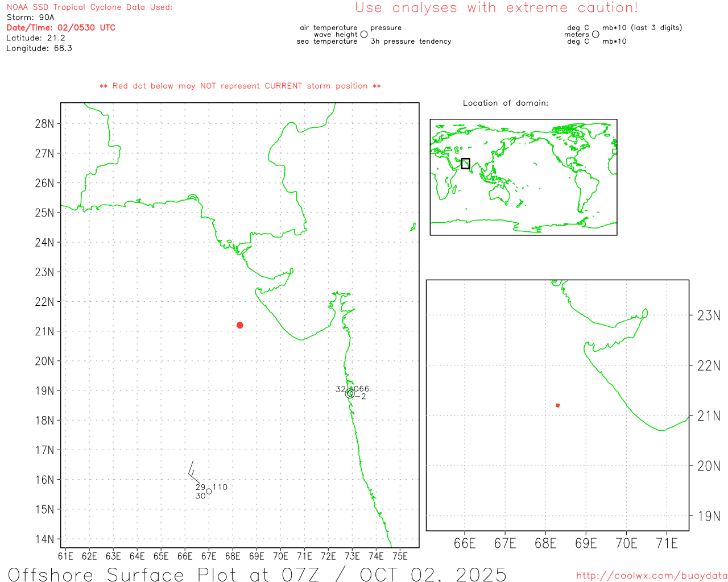Click the '73E' longitude axis label
The width and height of the screenshot is (728, 582).
352,556
